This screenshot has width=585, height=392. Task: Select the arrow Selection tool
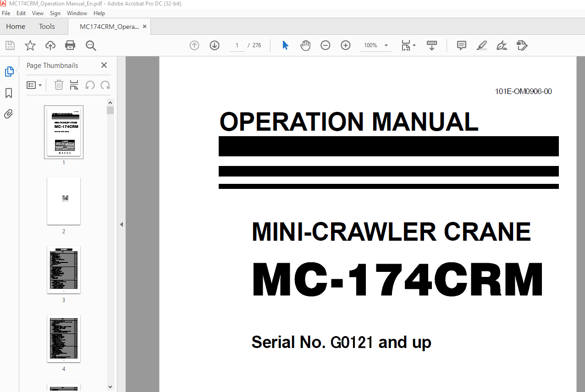coord(285,45)
